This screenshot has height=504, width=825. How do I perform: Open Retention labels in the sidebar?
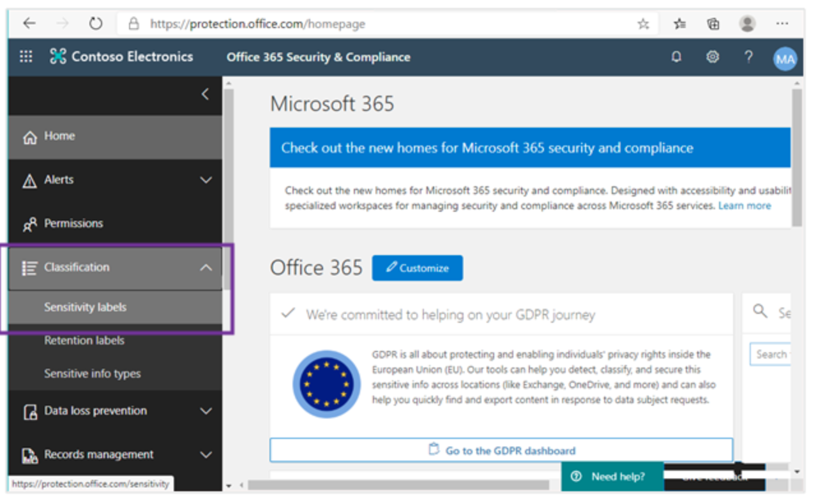[84, 340]
